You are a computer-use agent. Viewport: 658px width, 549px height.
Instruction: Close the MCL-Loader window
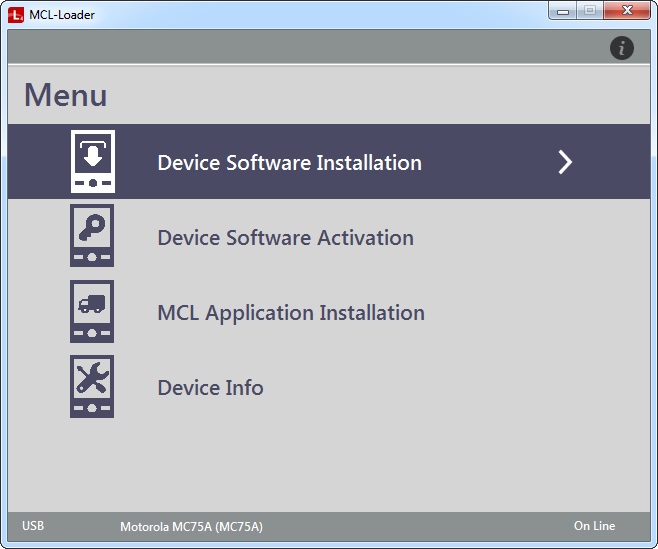[x=627, y=10]
